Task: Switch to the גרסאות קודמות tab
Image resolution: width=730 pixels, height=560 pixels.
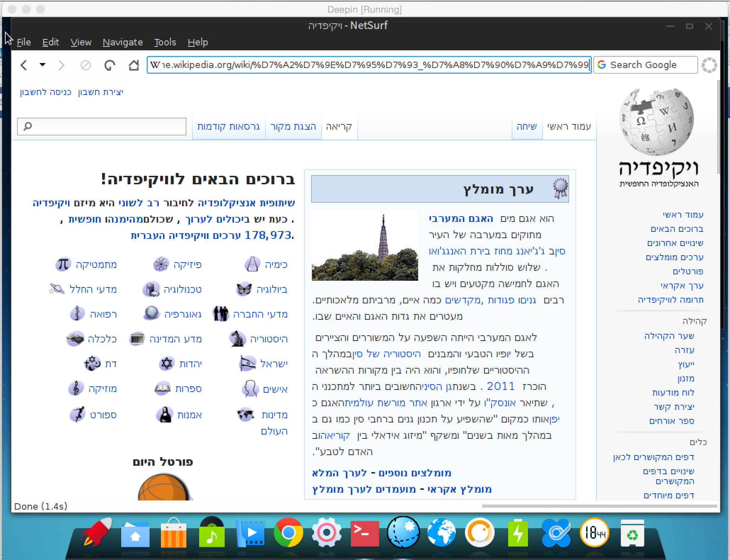Action: point(229,127)
